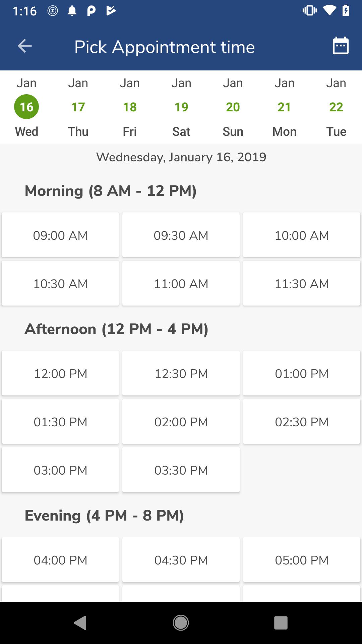Book the 03:30 PM slot

pyautogui.click(x=181, y=470)
